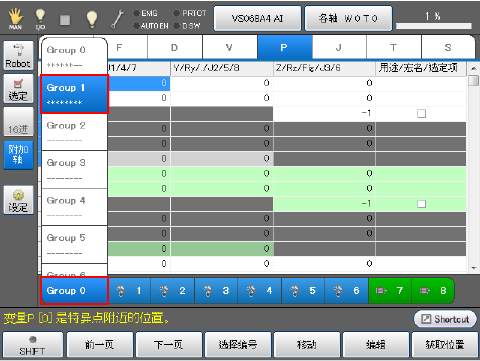Open the wrench tool icon
Screen dimensions: 480x361
117,19
